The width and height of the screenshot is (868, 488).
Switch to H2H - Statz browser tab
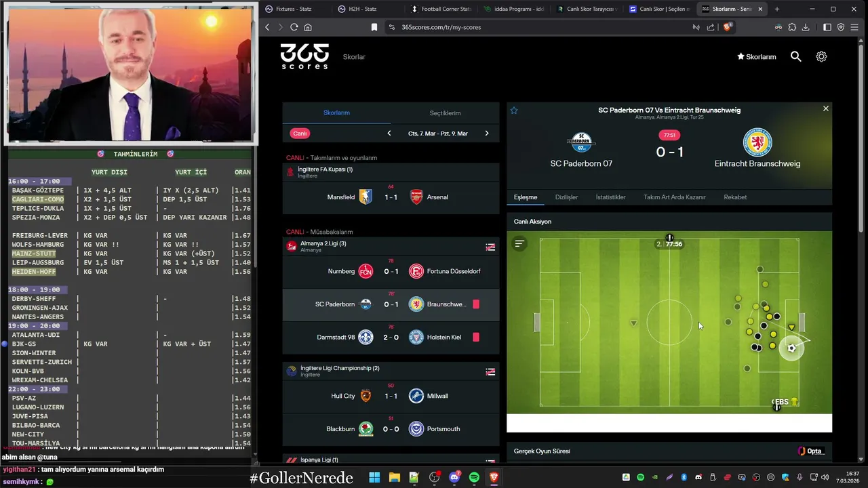[368, 9]
